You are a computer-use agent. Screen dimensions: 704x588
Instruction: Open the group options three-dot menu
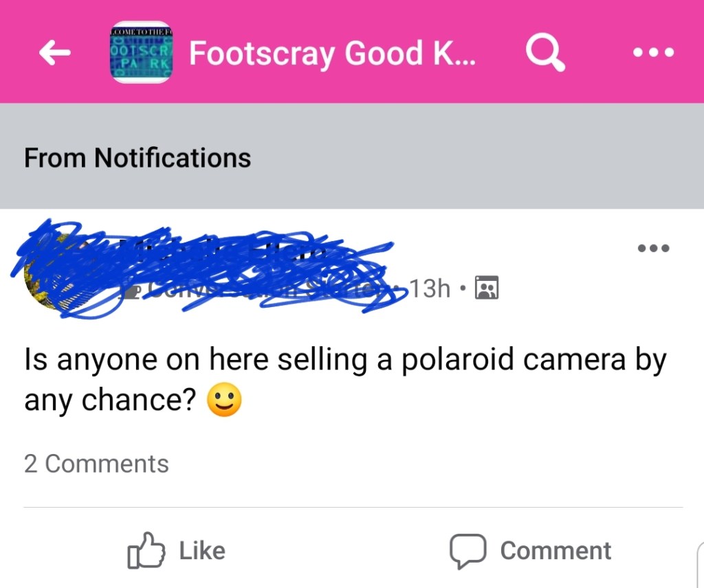pos(653,52)
